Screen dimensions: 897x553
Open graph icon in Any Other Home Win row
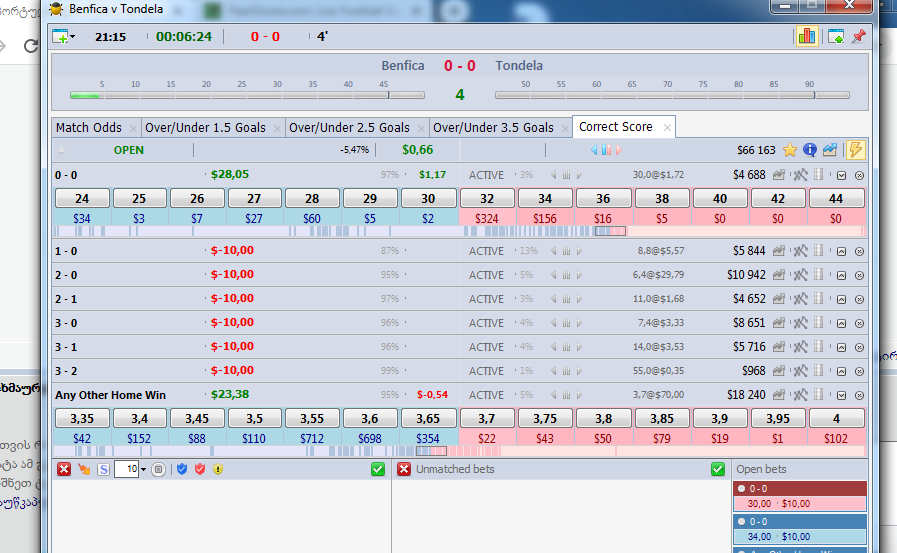(779, 395)
